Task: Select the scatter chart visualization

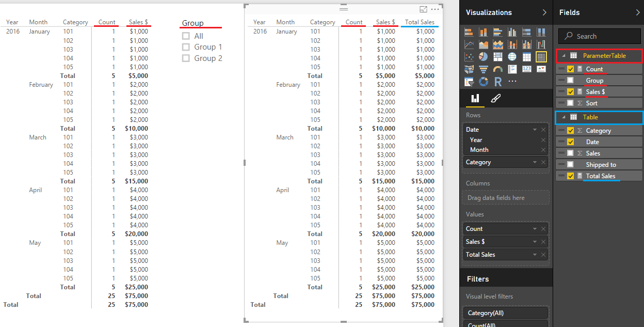Action: [x=469, y=57]
